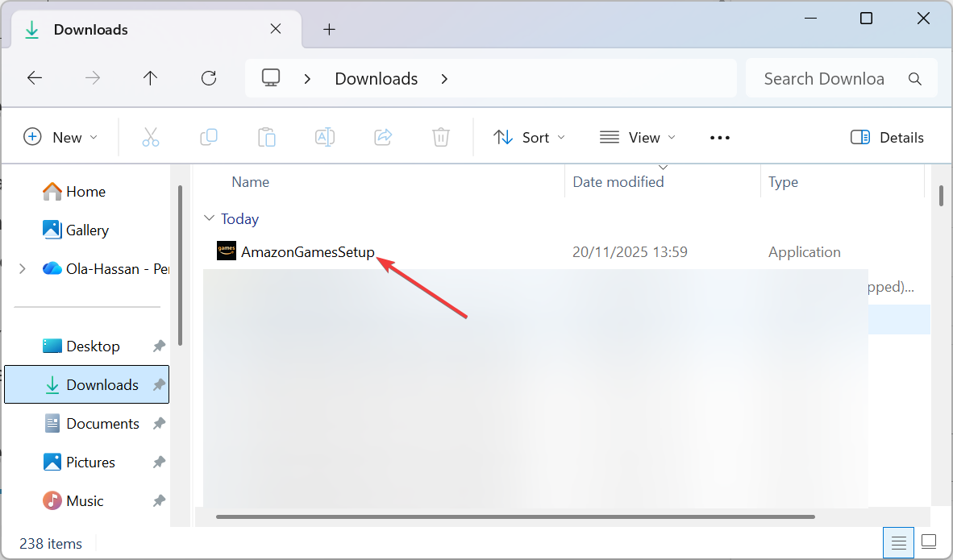Click the pin icon beside Documents
Viewport: 953px width, 560px height.
click(x=159, y=423)
